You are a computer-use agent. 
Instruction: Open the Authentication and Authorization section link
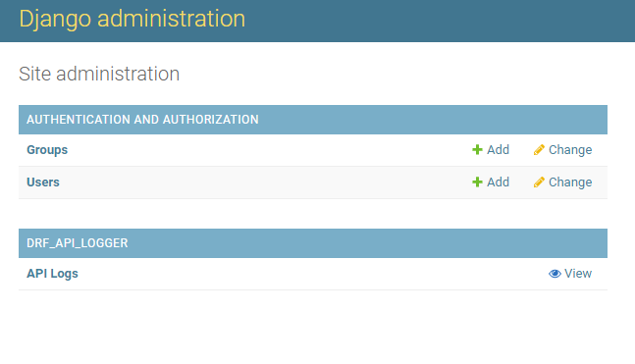click(x=142, y=120)
